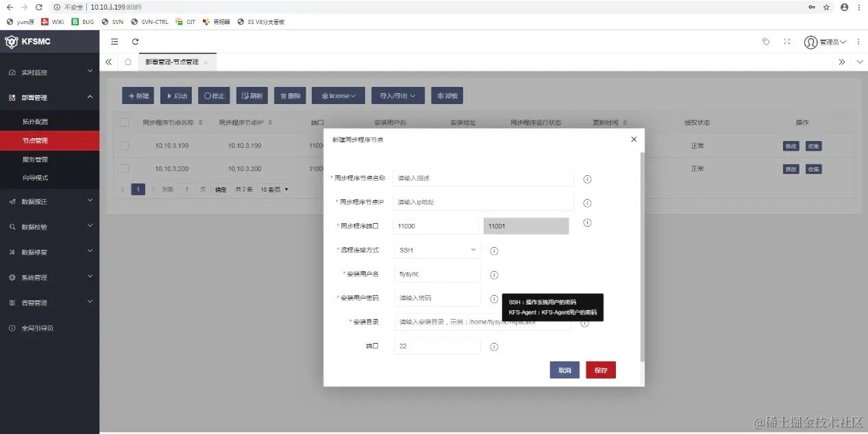Collapse the 部署管理 sidebar menu
Viewport: 868px width, 434px height.
pyautogui.click(x=49, y=97)
